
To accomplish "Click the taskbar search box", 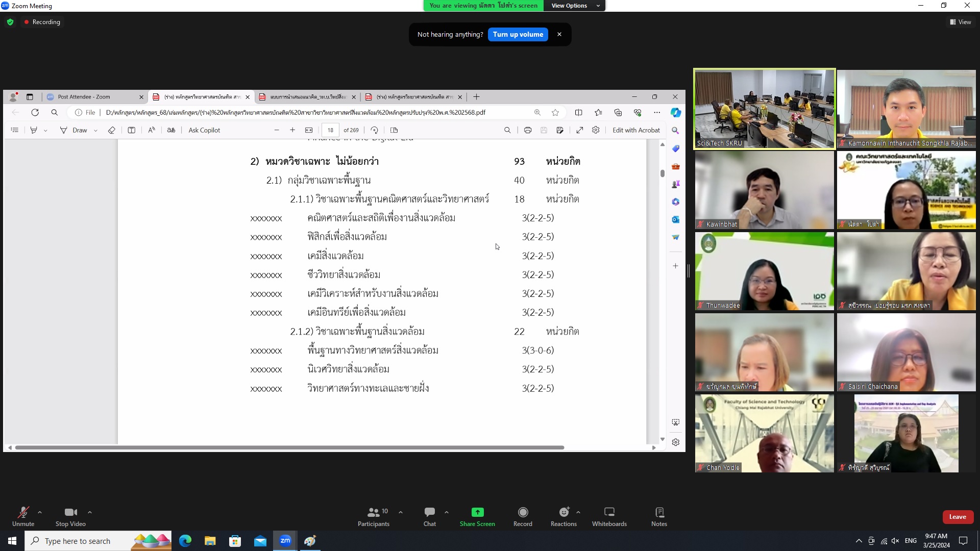I will point(99,541).
